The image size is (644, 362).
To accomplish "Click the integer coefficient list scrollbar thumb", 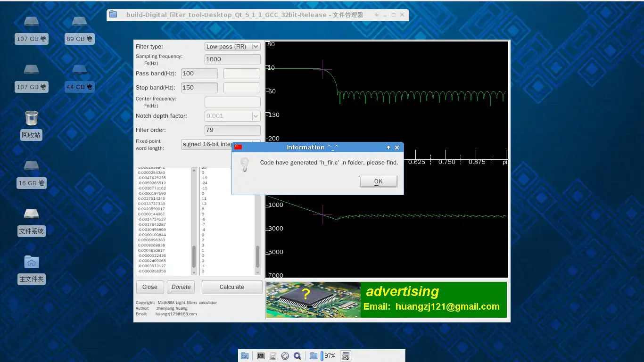I will pos(257,257).
